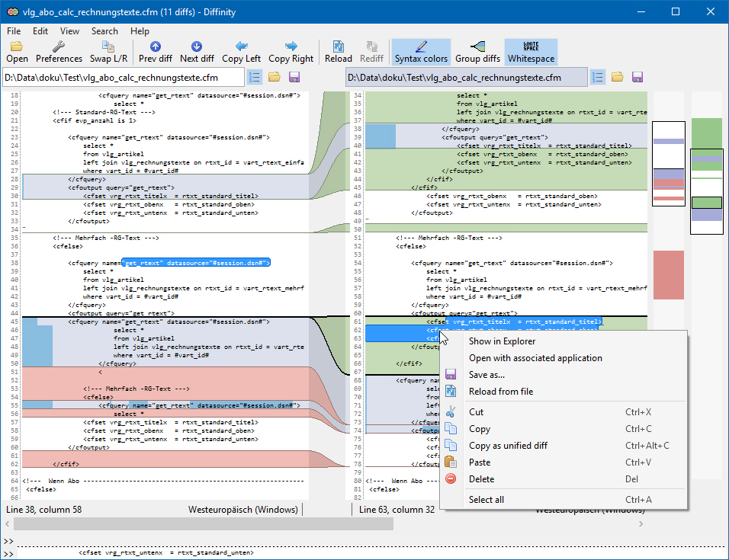This screenshot has width=729, height=560.
Task: Click '<cfelse>' on right pane line 81
Action: click(x=384, y=489)
